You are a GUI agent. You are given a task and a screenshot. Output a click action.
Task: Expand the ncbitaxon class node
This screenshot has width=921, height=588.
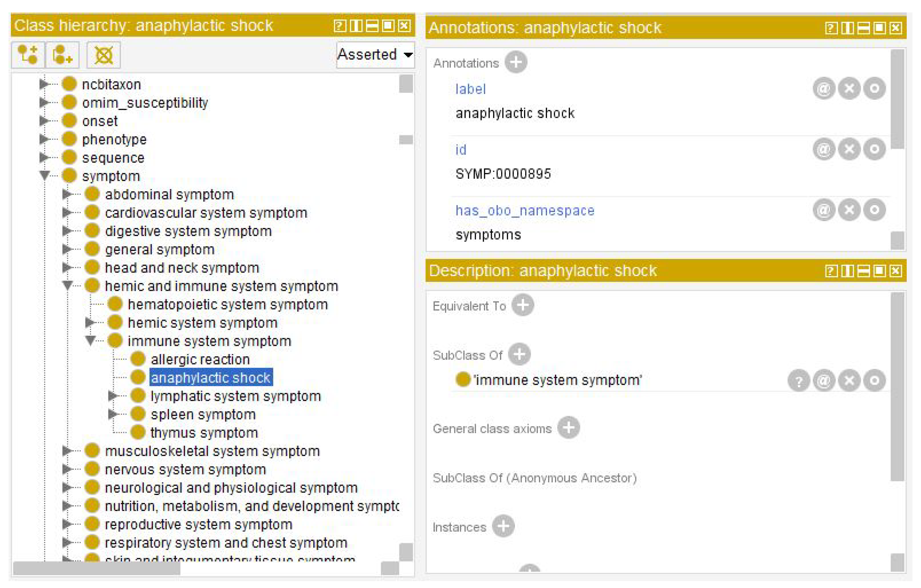(x=44, y=84)
